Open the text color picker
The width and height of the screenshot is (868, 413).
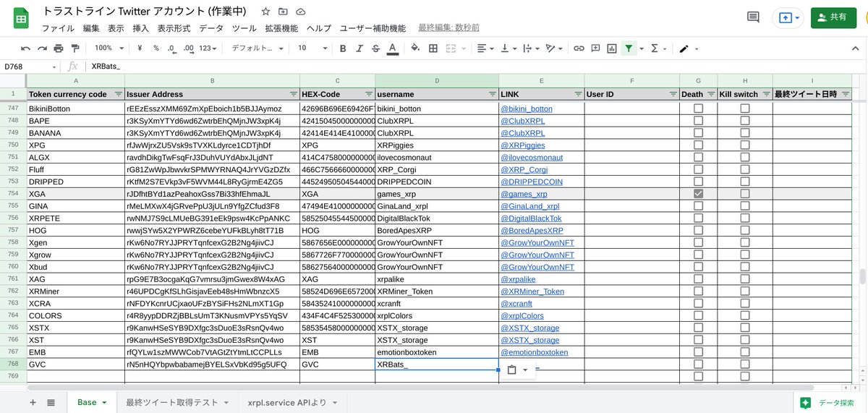tap(392, 48)
